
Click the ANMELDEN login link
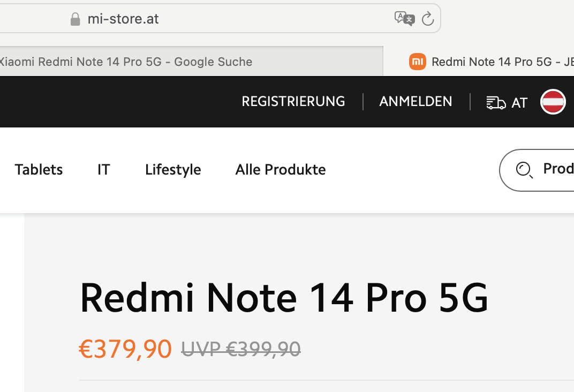416,101
